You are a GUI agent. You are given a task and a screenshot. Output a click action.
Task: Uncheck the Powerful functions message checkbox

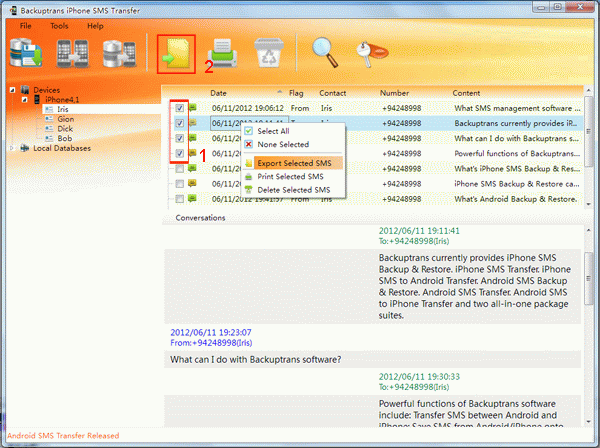click(179, 153)
